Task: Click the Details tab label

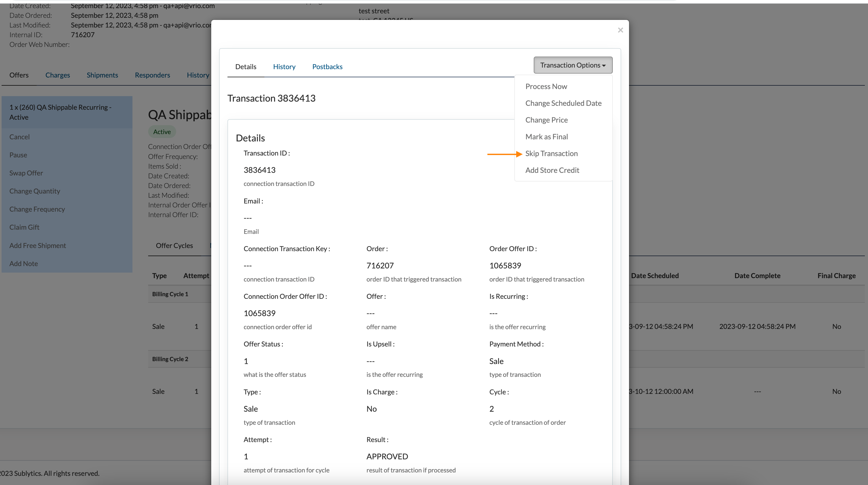Action: pos(246,66)
